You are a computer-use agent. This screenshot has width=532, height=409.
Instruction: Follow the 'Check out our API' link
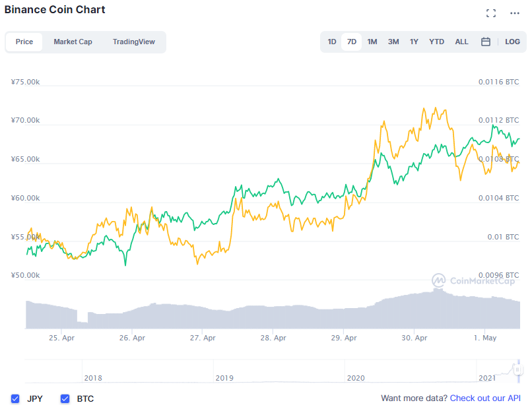[x=485, y=398]
